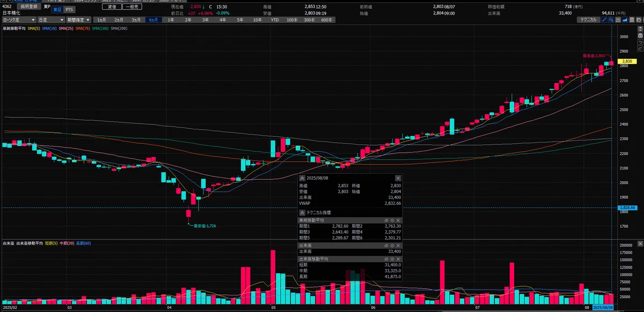The height and width of the screenshot is (312, 644).
Task: Select the 3年 period
Action: click(x=205, y=20)
